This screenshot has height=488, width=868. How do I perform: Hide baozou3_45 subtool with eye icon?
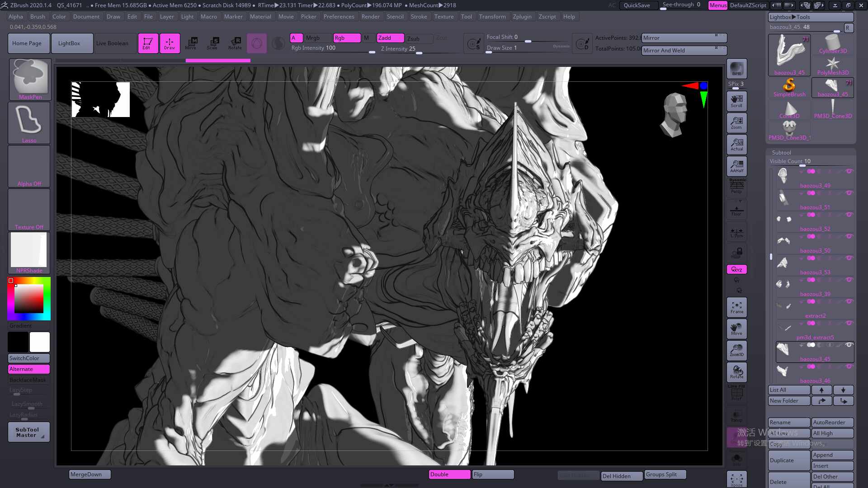point(849,345)
